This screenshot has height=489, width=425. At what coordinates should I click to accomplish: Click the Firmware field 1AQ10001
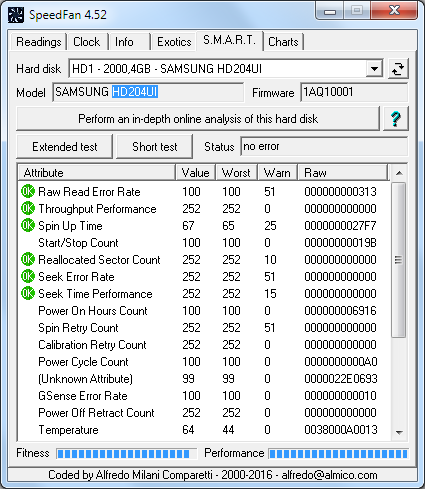[354, 92]
